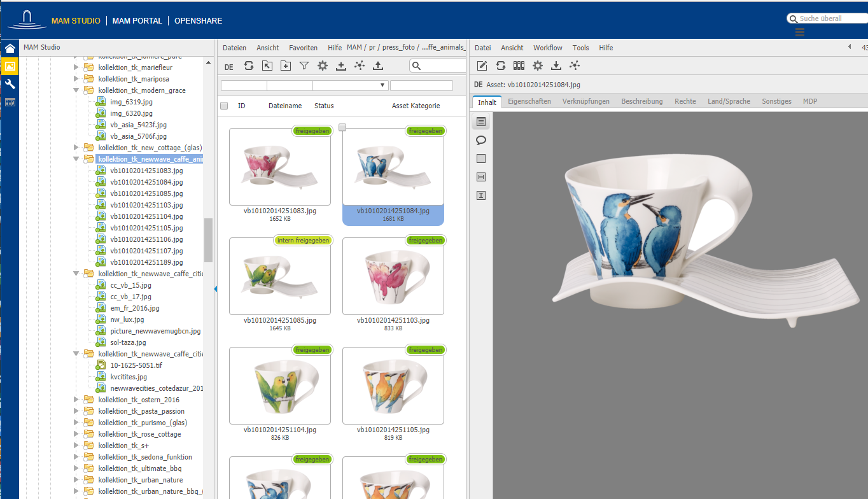This screenshot has height=499, width=868.
Task: Open the gear settings in asset viewer toolbar
Action: pyautogui.click(x=538, y=66)
